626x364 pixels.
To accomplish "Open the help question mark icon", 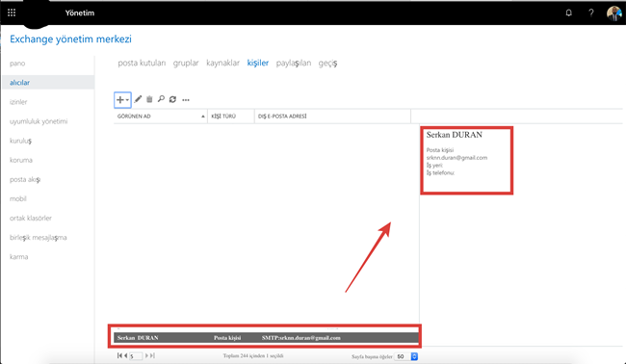I will point(591,13).
